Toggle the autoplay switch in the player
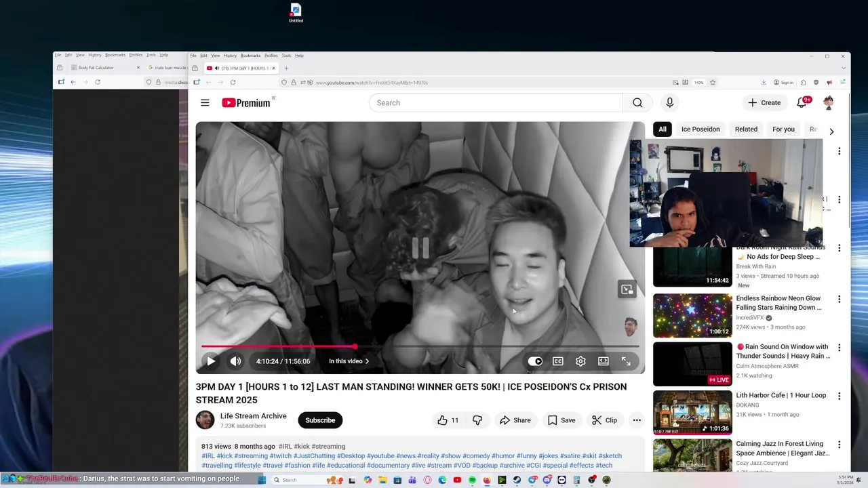 click(535, 361)
